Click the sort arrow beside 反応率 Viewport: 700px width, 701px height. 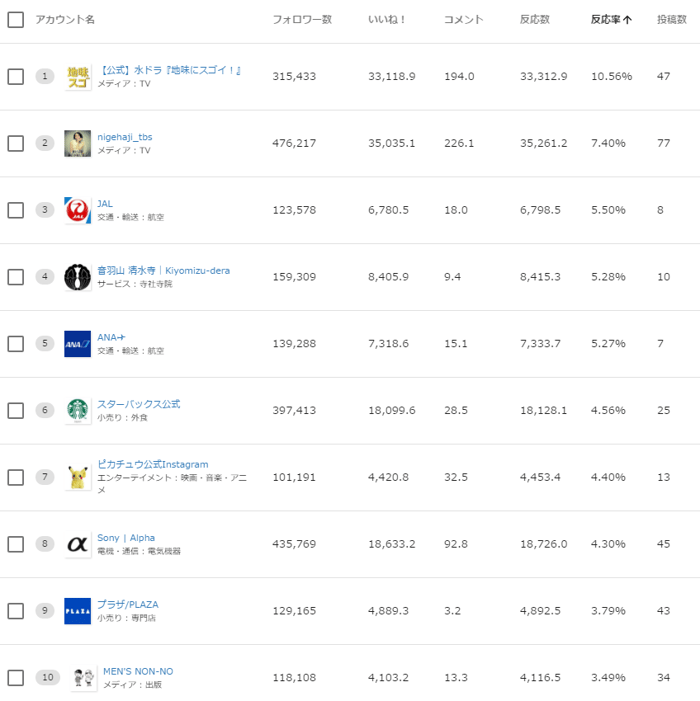tap(627, 20)
